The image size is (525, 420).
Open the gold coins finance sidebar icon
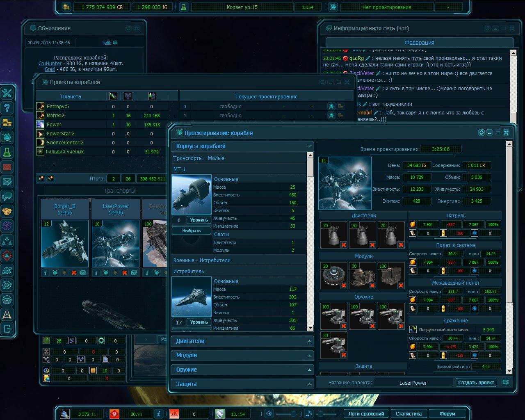pos(7,123)
